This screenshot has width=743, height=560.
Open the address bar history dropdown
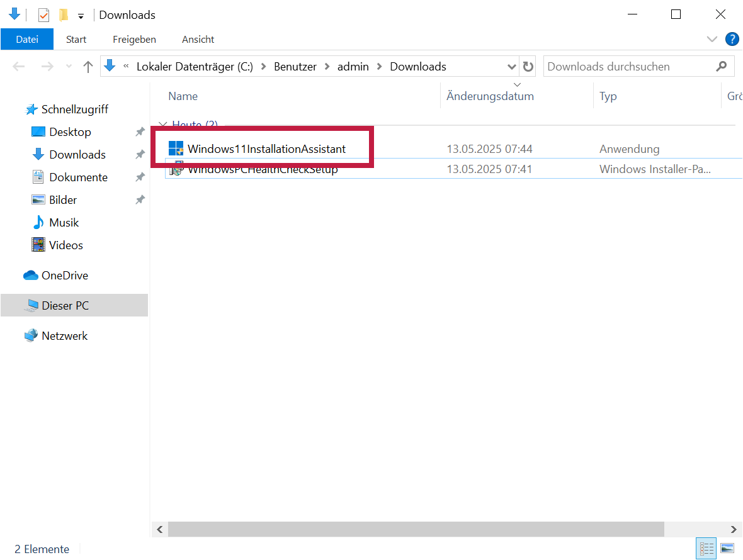pyautogui.click(x=512, y=67)
